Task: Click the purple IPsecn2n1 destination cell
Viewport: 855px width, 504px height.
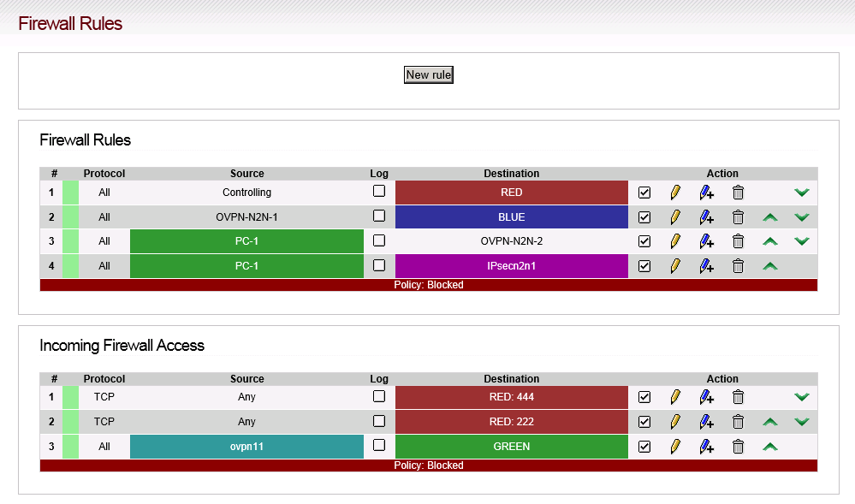Action: (x=512, y=266)
